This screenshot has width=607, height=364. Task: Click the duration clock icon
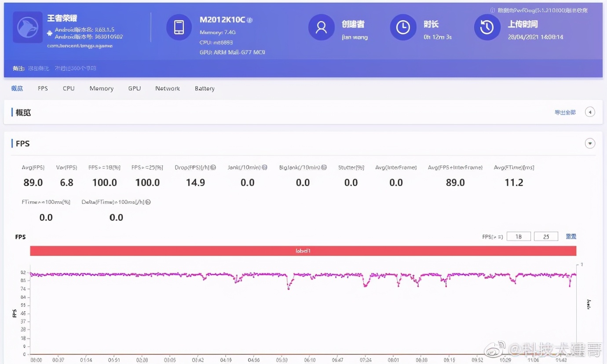[x=403, y=27]
